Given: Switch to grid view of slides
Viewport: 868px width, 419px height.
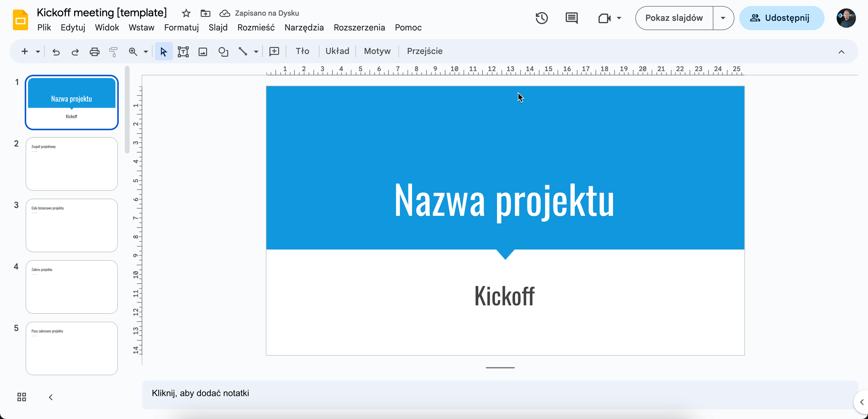Looking at the screenshot, I should (x=22, y=397).
